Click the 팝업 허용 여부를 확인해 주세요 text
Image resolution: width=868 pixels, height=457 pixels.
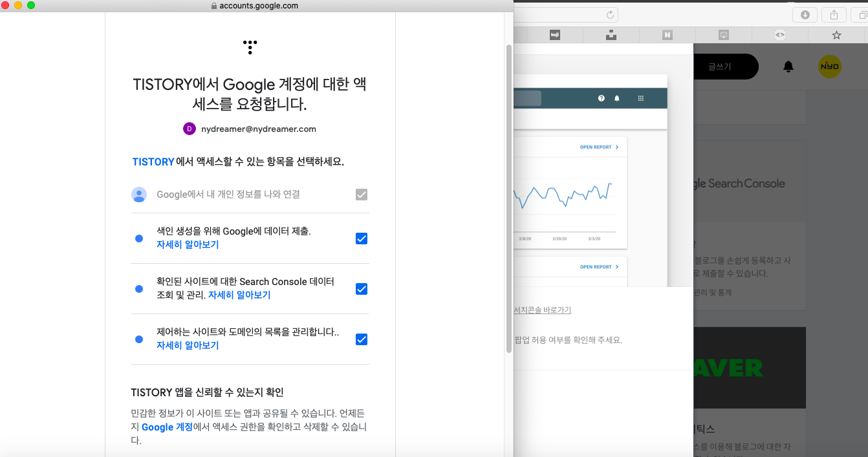tap(568, 340)
